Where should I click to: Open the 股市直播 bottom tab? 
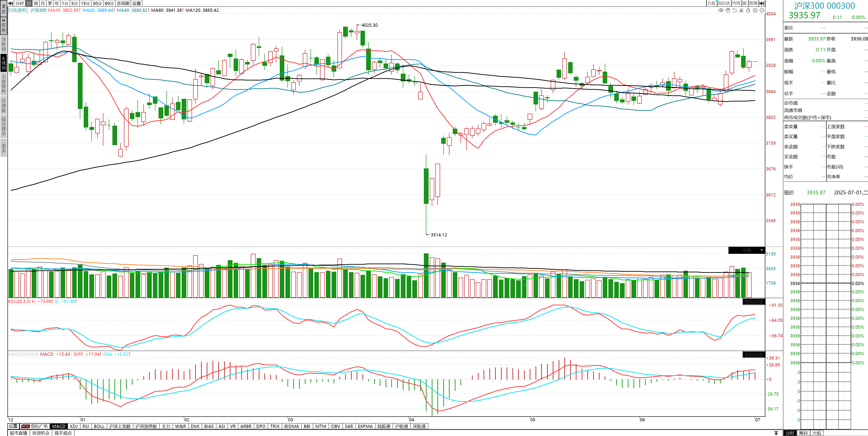click(x=19, y=433)
